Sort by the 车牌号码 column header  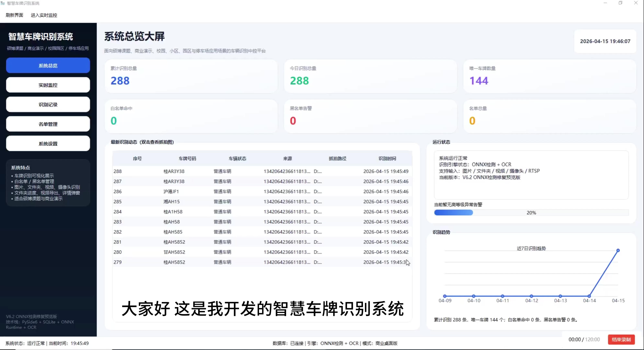[187, 158]
